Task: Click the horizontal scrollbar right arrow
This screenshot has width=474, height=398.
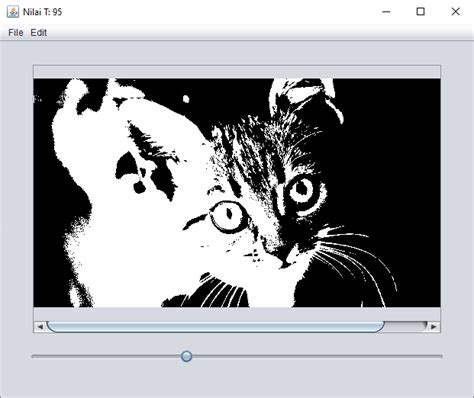Action: tap(433, 327)
